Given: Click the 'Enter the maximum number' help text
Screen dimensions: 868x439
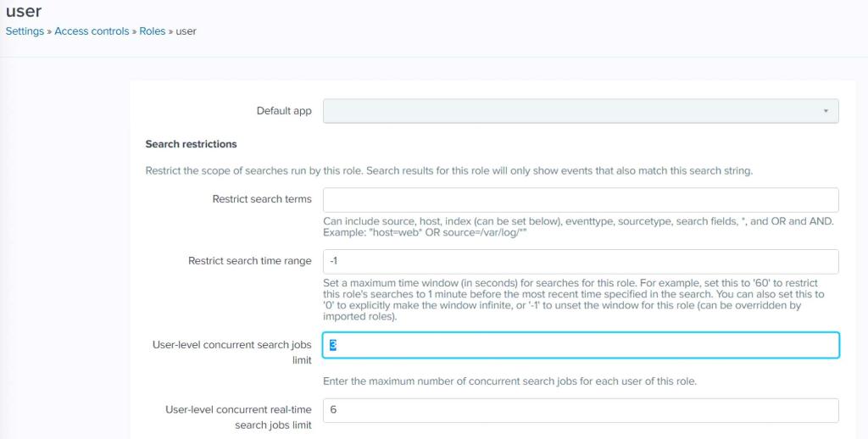Looking at the screenshot, I should [x=509, y=381].
